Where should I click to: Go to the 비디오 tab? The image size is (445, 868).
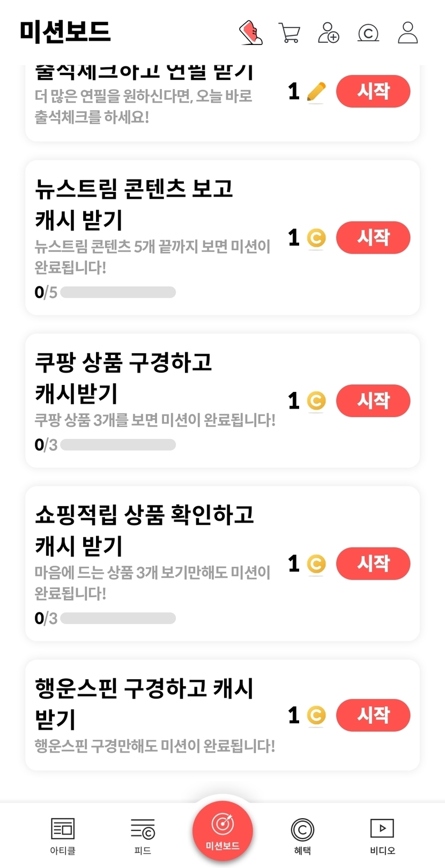coord(382,835)
